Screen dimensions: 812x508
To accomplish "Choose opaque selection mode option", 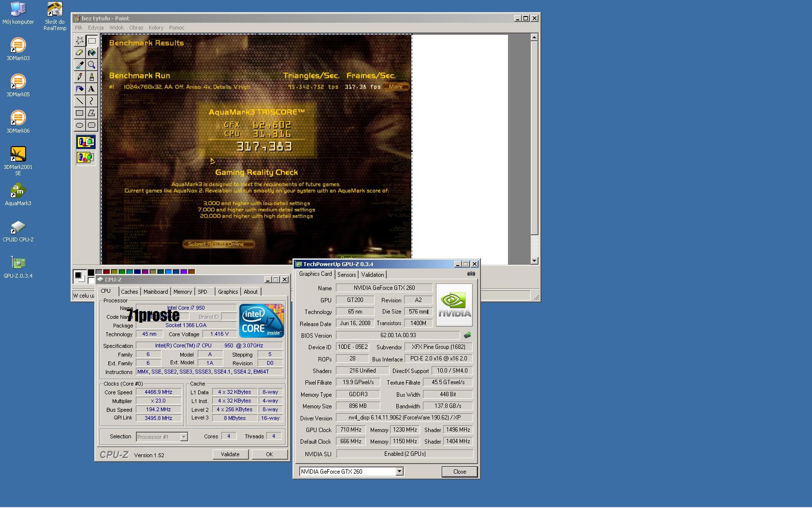I will 86,142.
